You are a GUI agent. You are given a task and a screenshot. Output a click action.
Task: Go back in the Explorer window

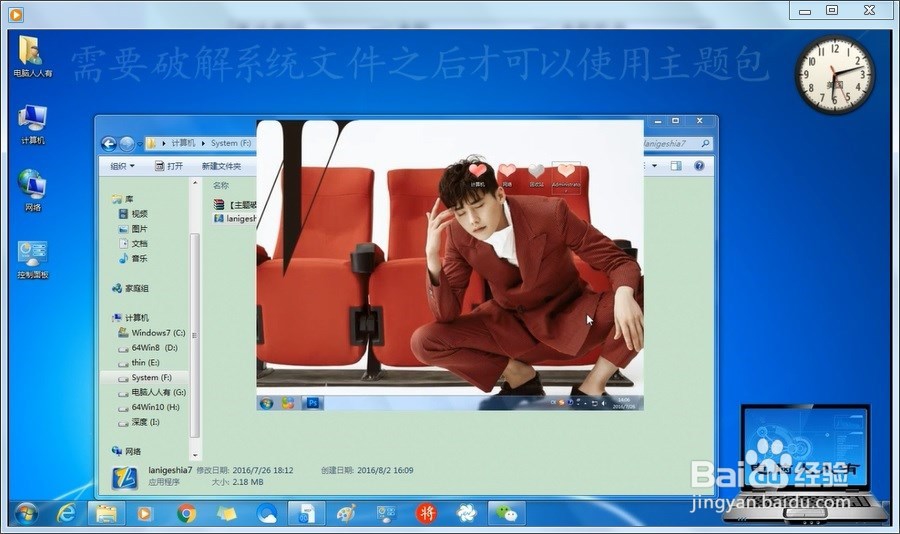pos(108,144)
